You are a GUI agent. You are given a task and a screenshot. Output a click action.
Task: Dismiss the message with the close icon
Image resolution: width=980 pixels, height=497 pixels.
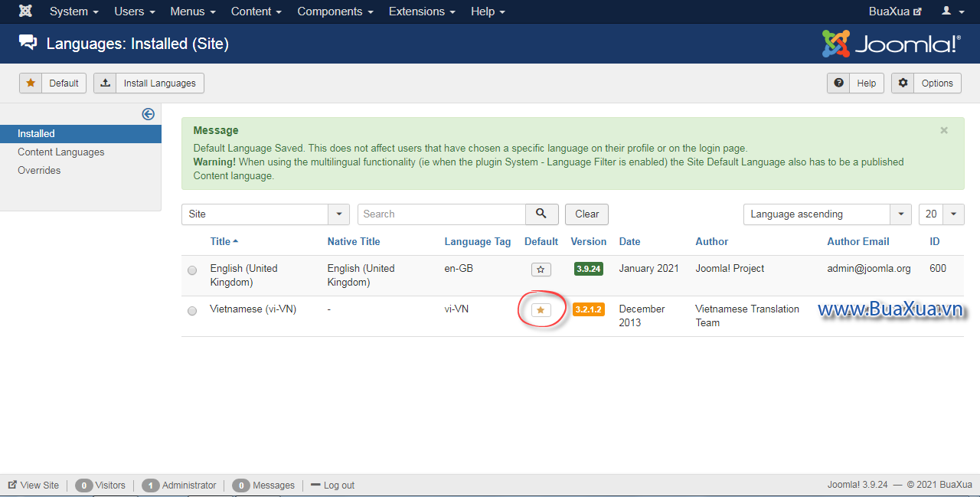click(x=944, y=131)
